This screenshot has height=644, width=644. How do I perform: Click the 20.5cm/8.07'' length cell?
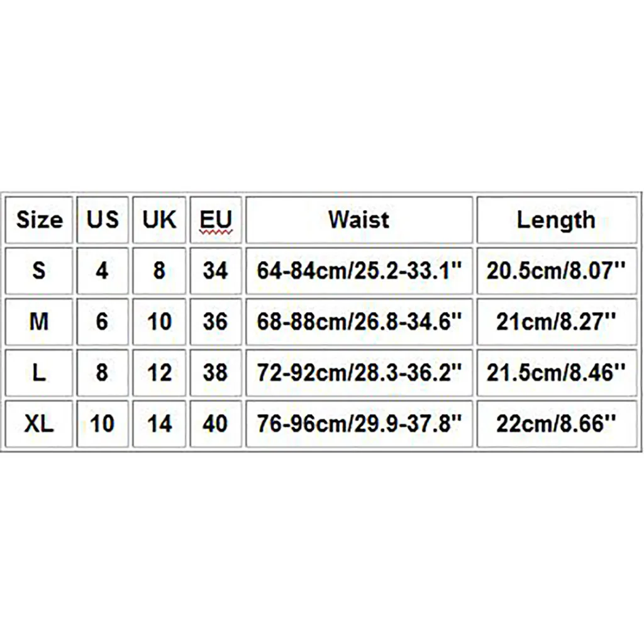556,271
